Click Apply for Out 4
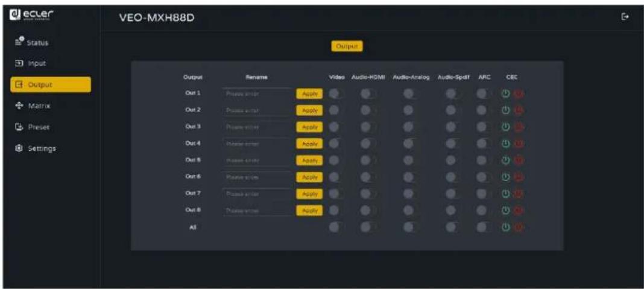Screen dimensions: 644x289 [310, 144]
